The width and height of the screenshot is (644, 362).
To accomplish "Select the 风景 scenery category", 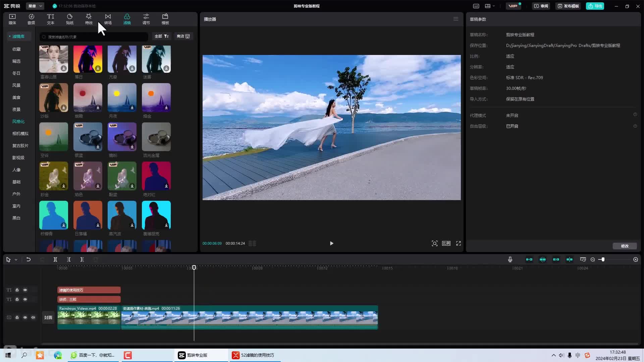I will click(16, 85).
